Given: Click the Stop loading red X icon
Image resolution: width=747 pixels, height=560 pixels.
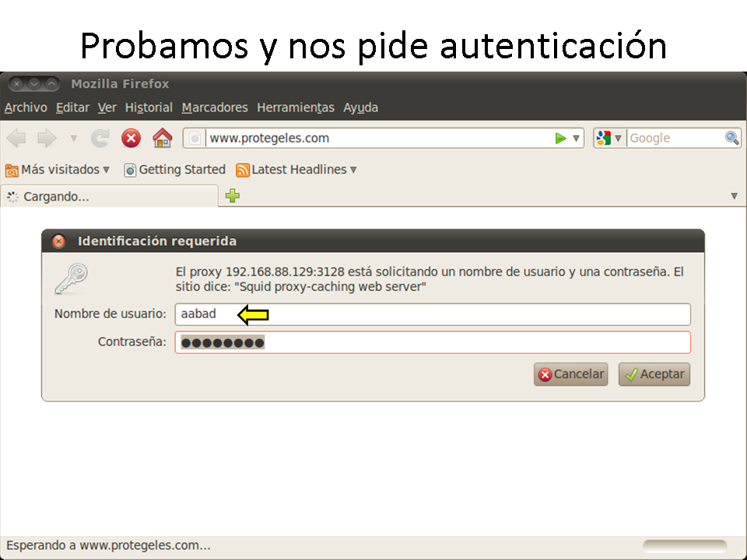Looking at the screenshot, I should pyautogui.click(x=131, y=138).
